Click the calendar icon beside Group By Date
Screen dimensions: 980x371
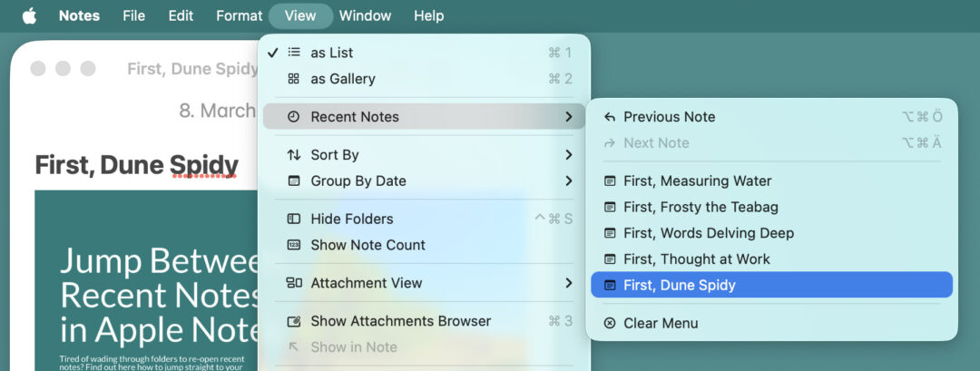point(293,181)
